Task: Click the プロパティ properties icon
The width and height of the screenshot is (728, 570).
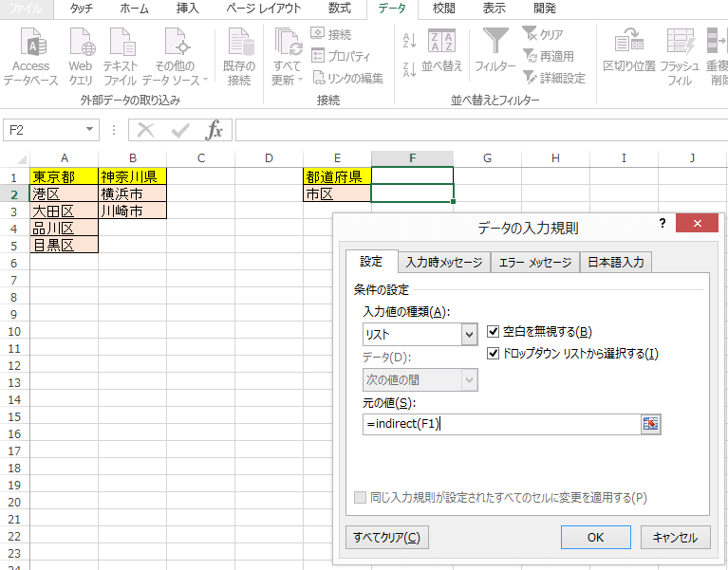Action: 318,56
